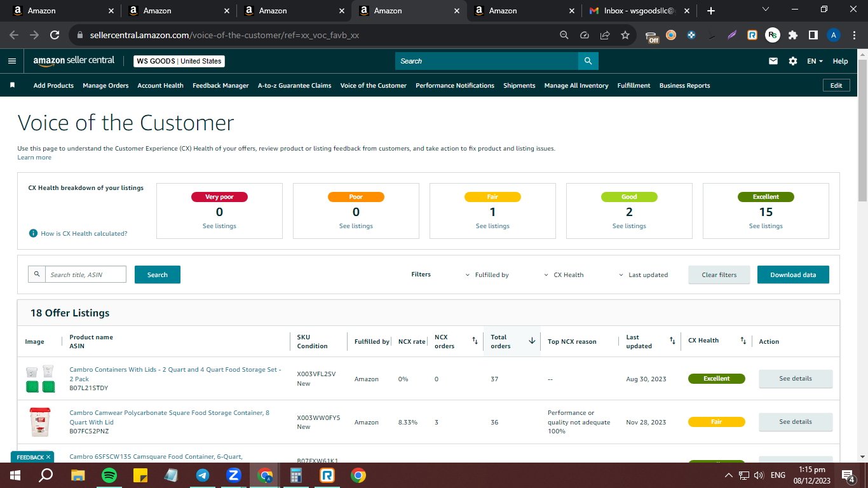Toggle the browser side panel icon
Viewport: 868px width, 488px height.
(x=813, y=35)
